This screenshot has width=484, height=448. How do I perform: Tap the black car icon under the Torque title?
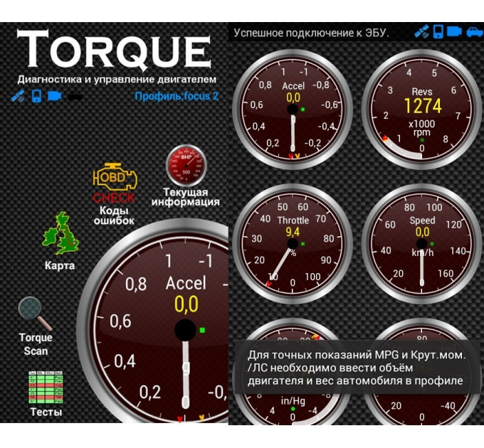75,97
